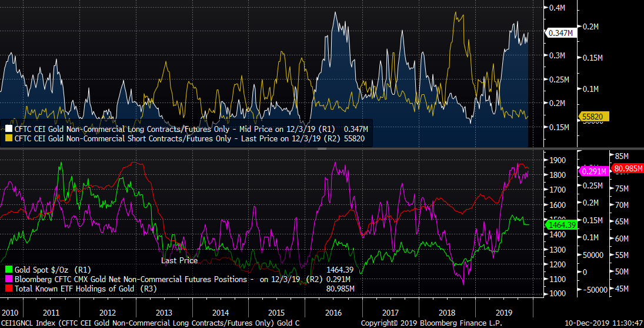
Task: Click the green Gold Spot legend swatch
Action: [x=9, y=270]
